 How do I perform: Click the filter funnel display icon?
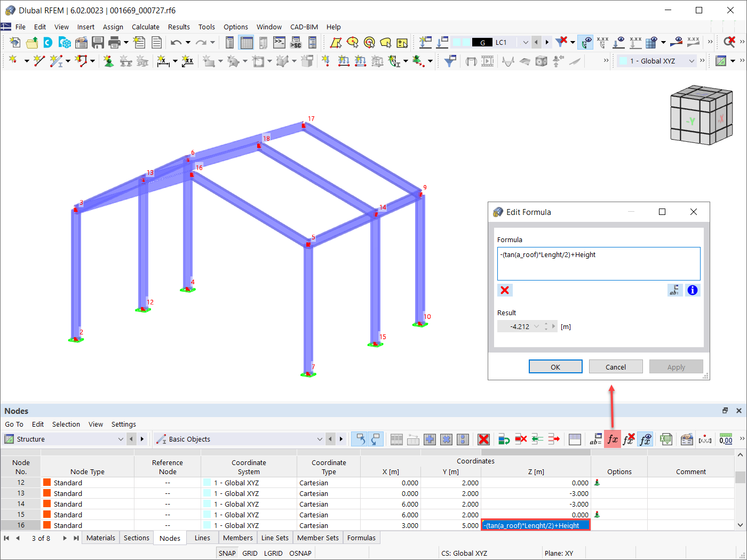[x=450, y=61]
